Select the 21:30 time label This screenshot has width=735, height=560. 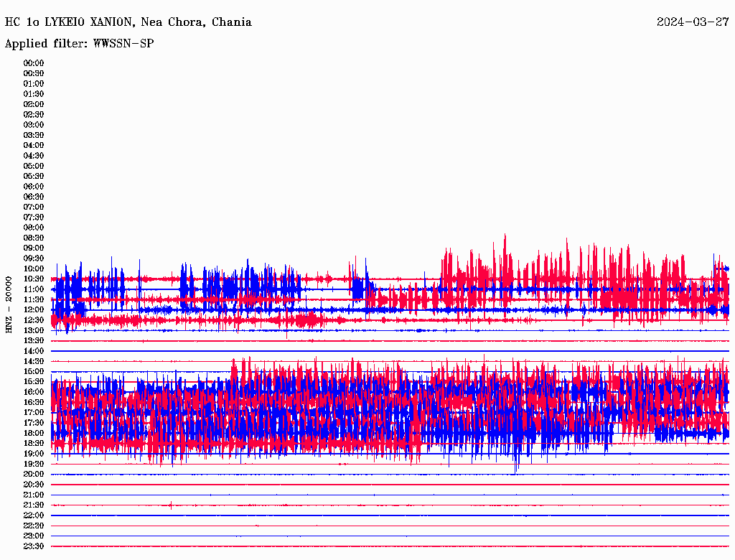tap(34, 505)
